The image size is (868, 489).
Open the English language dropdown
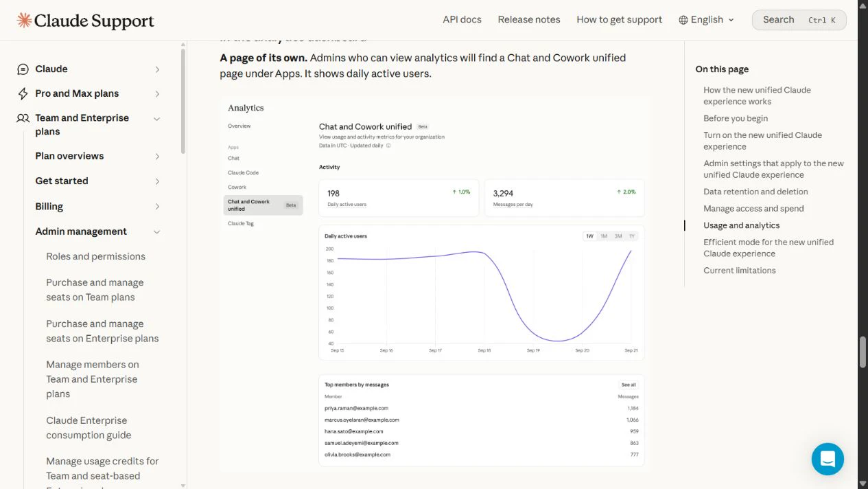point(707,20)
